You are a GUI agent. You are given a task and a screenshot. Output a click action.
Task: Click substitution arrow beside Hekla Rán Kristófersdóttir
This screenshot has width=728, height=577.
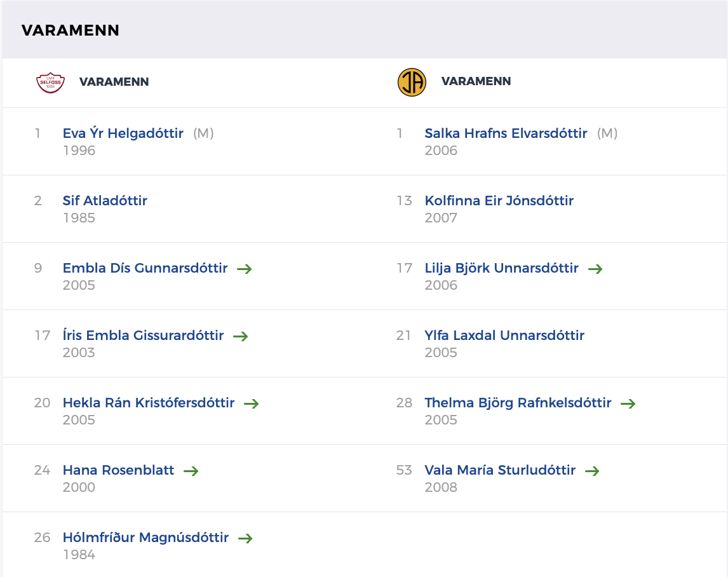252,404
